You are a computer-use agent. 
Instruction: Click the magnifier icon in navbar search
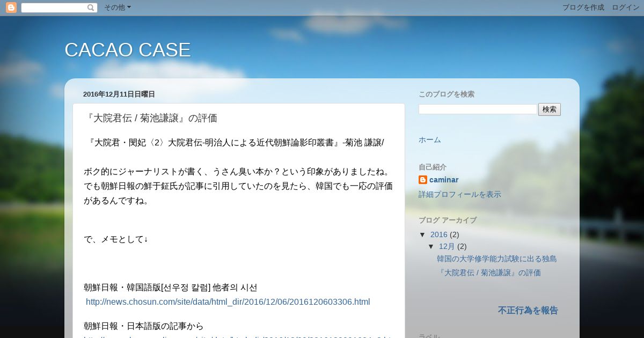[91, 8]
